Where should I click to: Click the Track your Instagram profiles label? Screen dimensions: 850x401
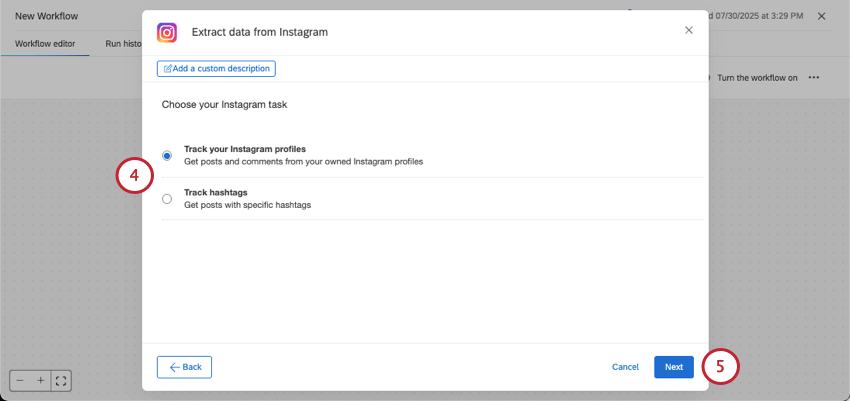click(245, 149)
